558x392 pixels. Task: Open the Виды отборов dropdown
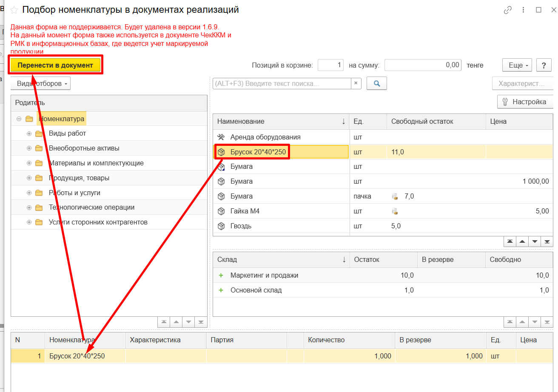[x=40, y=83]
